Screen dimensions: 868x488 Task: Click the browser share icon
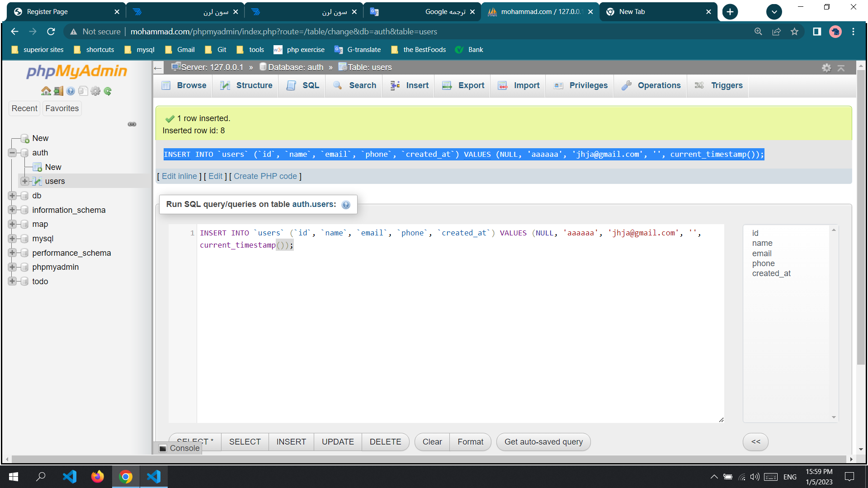[776, 32]
